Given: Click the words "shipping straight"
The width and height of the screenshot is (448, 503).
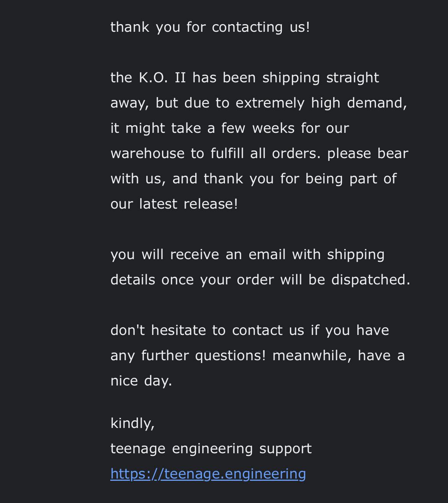Looking at the screenshot, I should (x=320, y=78).
